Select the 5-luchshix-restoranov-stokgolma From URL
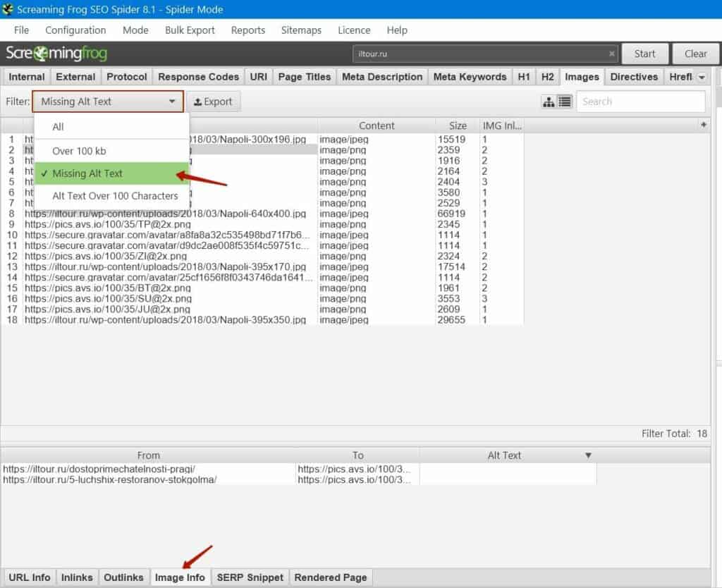722x588 pixels. [109, 480]
